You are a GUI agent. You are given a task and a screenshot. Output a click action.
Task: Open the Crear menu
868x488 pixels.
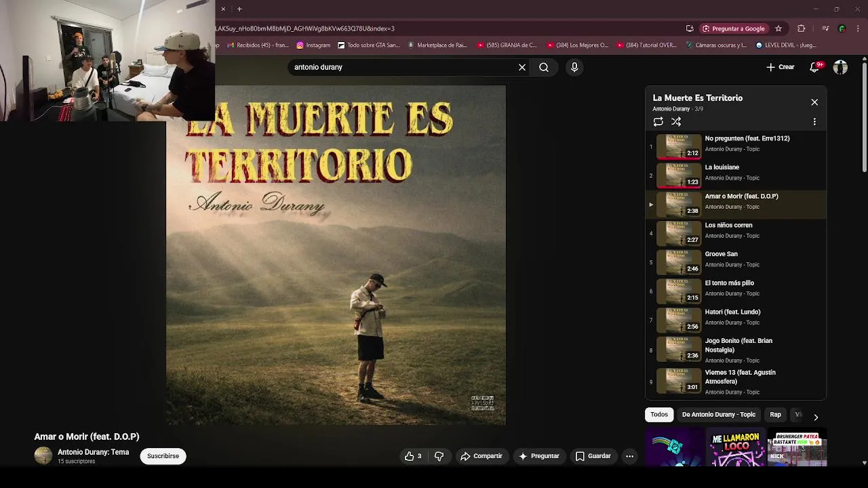pyautogui.click(x=781, y=67)
